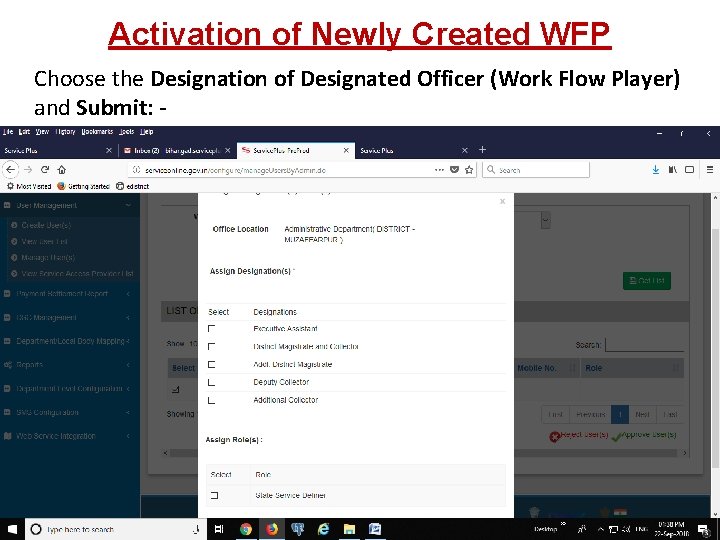Open Internet Explorer from the taskbar
Image resolution: width=720 pixels, height=540 pixels.
(323, 529)
